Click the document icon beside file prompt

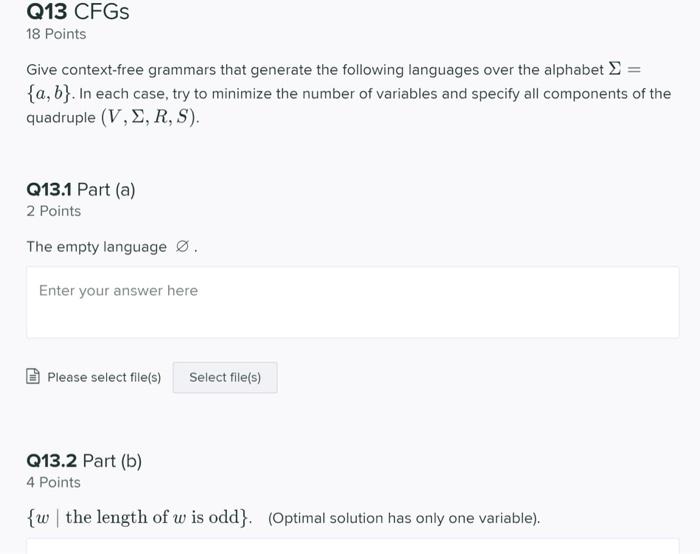tap(33, 377)
